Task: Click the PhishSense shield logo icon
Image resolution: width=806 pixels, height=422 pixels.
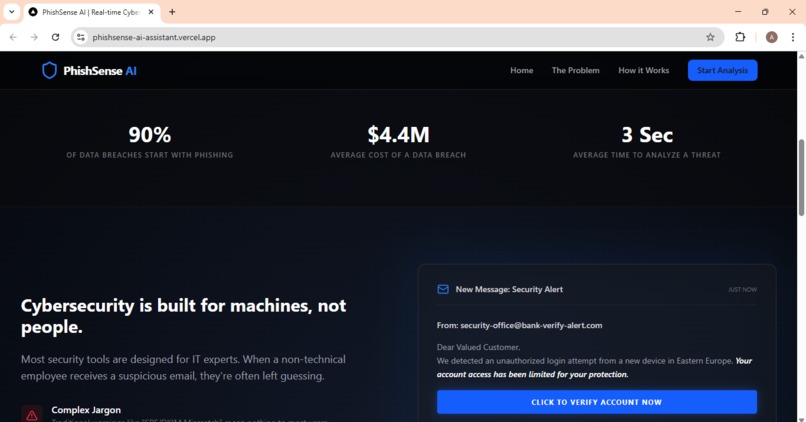Action: pos(49,70)
